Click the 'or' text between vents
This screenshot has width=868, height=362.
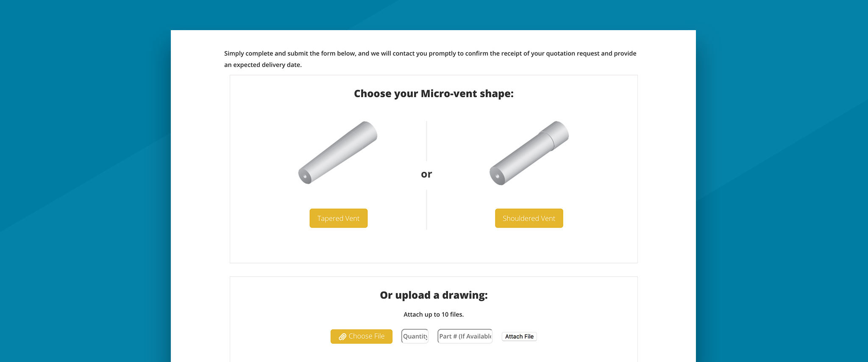click(426, 174)
